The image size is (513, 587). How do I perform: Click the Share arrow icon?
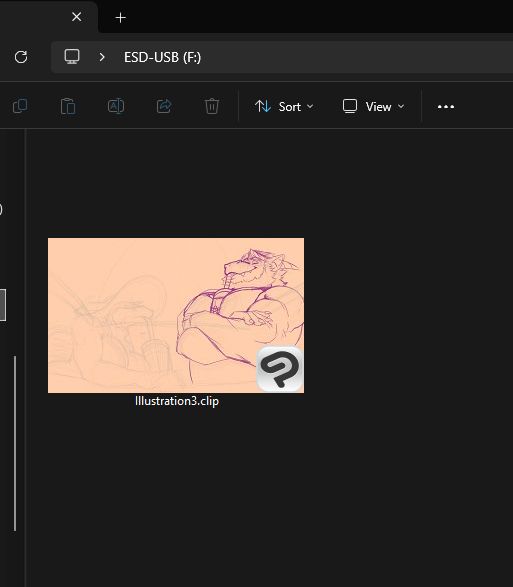point(164,106)
